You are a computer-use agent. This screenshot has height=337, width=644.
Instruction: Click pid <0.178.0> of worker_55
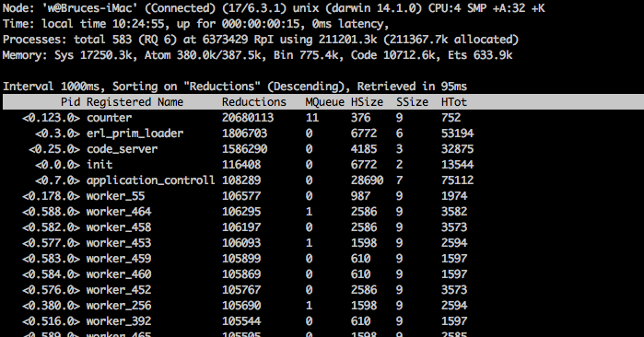[x=51, y=196]
